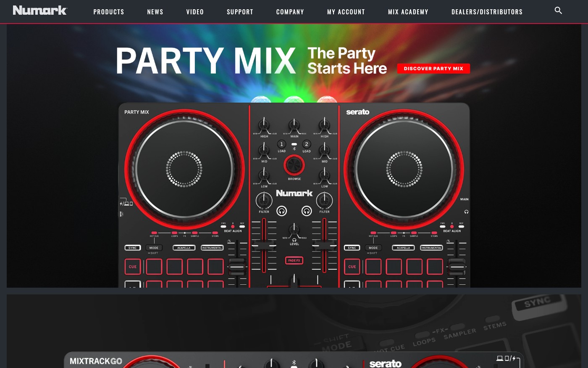Viewport: 588px width, 368px height.
Task: Open the Products menu
Action: pos(109,12)
